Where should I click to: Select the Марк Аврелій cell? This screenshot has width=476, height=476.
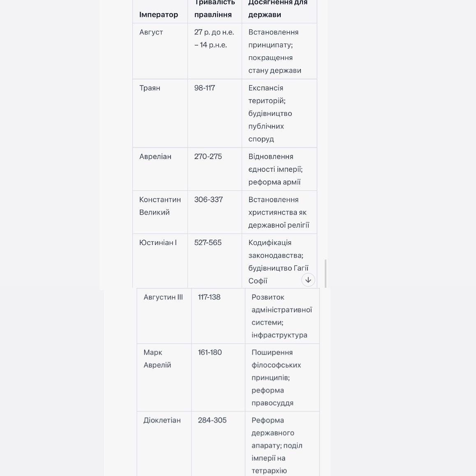click(x=157, y=358)
